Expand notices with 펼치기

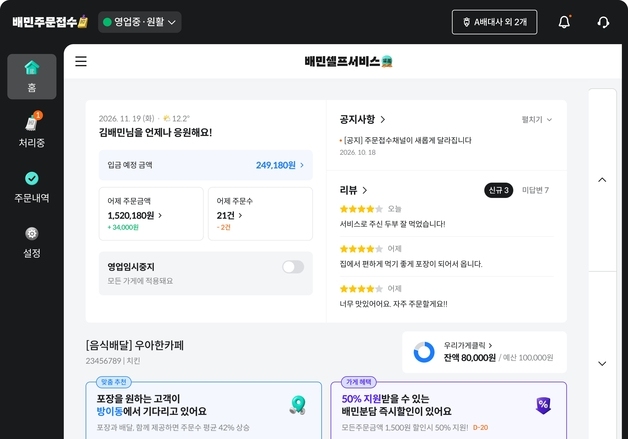(537, 119)
